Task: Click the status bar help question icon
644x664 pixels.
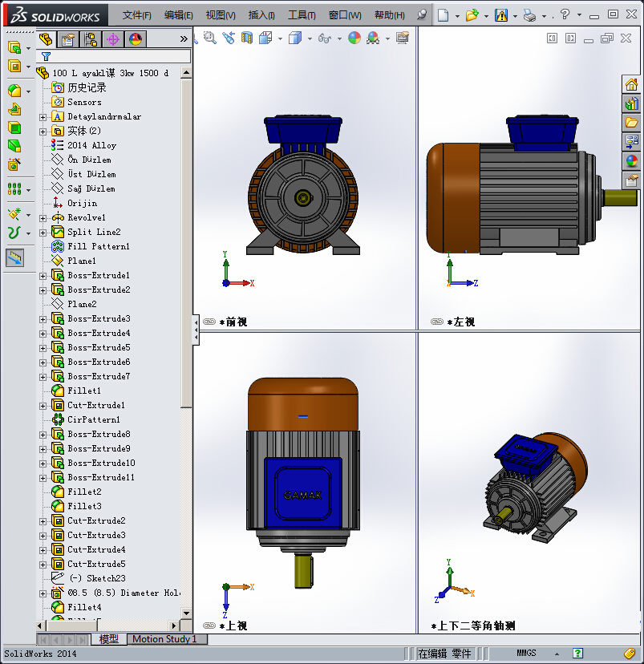Action: 578,653
